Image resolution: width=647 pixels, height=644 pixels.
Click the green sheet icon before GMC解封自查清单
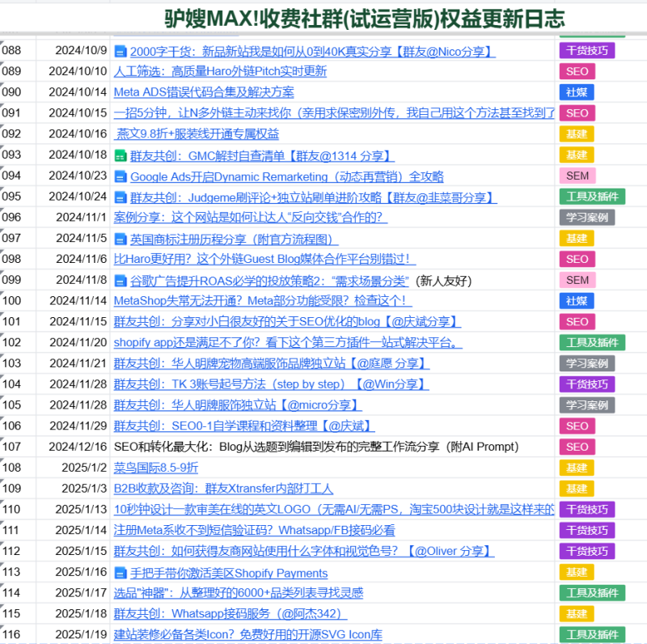pos(121,155)
